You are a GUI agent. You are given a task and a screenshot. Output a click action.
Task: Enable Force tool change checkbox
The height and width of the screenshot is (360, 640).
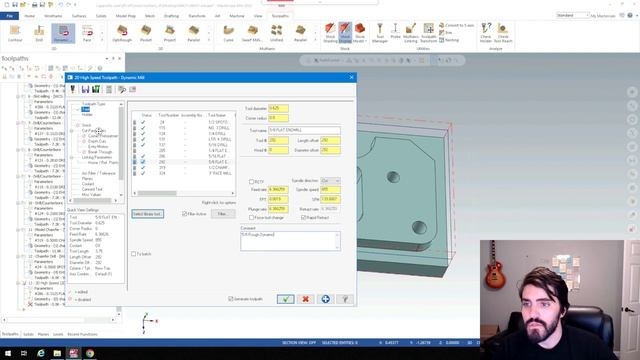[x=251, y=218]
